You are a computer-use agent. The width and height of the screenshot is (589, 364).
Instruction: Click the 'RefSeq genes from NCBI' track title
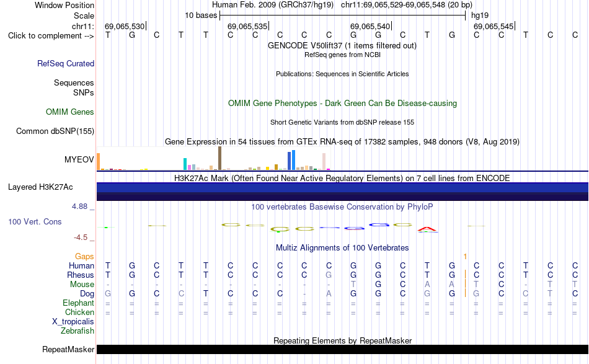click(x=343, y=55)
